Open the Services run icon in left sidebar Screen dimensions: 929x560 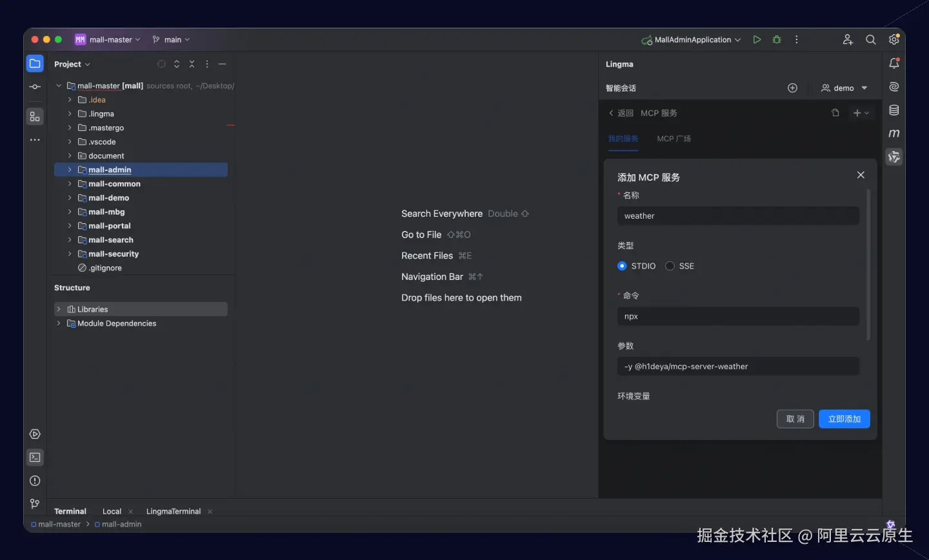pos(35,434)
